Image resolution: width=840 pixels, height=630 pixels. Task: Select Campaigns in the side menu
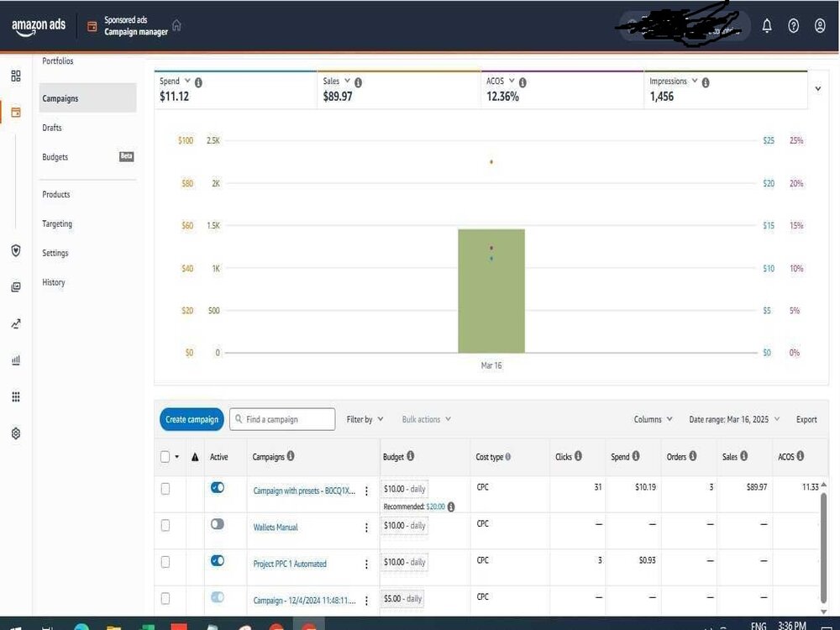click(88, 98)
